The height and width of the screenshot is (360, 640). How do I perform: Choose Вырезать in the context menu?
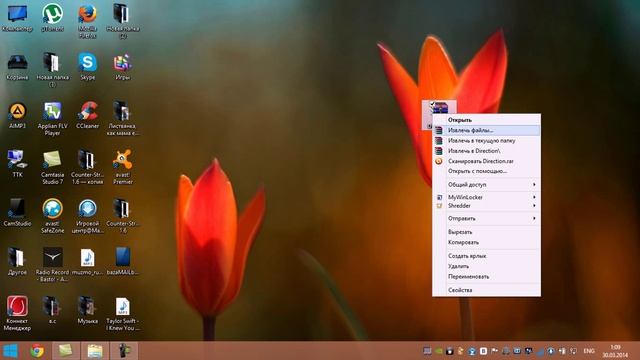487,232
